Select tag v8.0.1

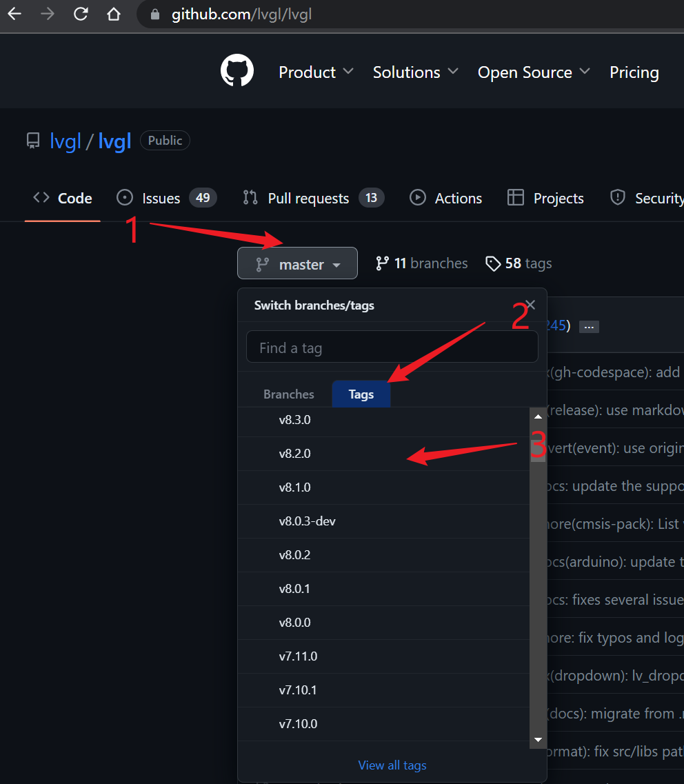(383, 589)
